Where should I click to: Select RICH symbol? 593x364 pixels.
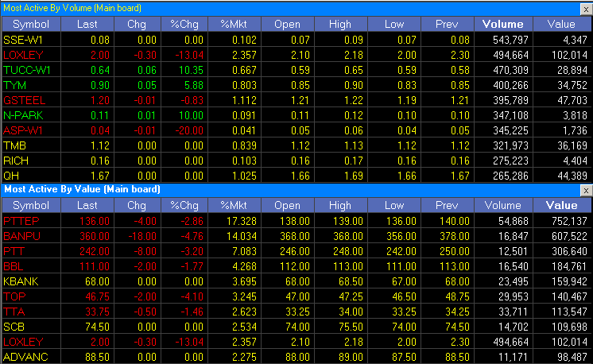(16, 161)
